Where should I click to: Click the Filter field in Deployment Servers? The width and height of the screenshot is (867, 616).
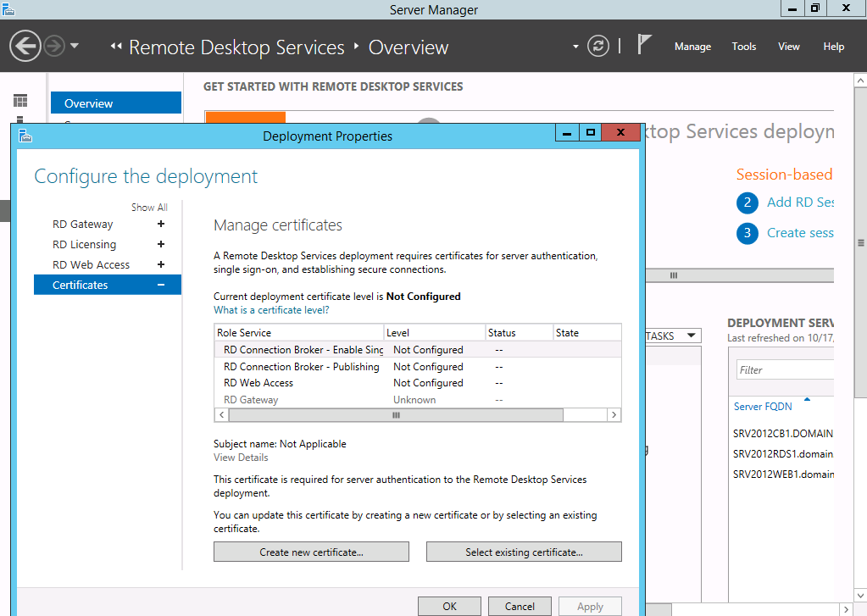tap(785, 370)
